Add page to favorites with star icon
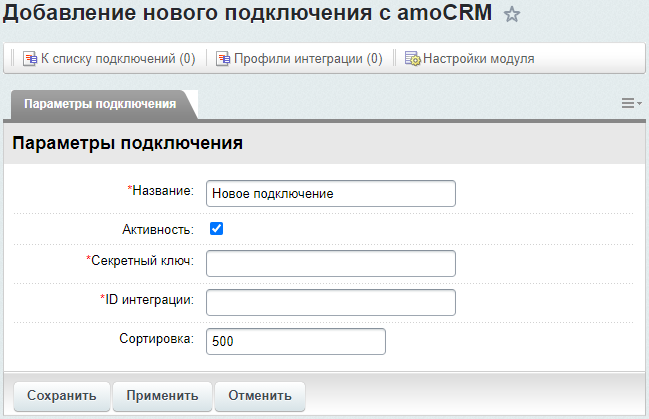The height and width of the screenshot is (419, 649). coord(512,14)
